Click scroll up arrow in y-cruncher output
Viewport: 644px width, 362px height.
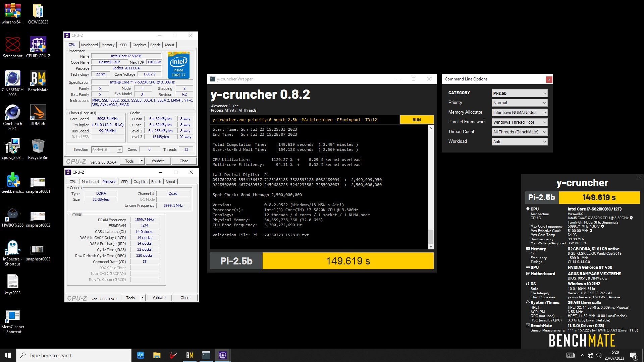(x=431, y=128)
